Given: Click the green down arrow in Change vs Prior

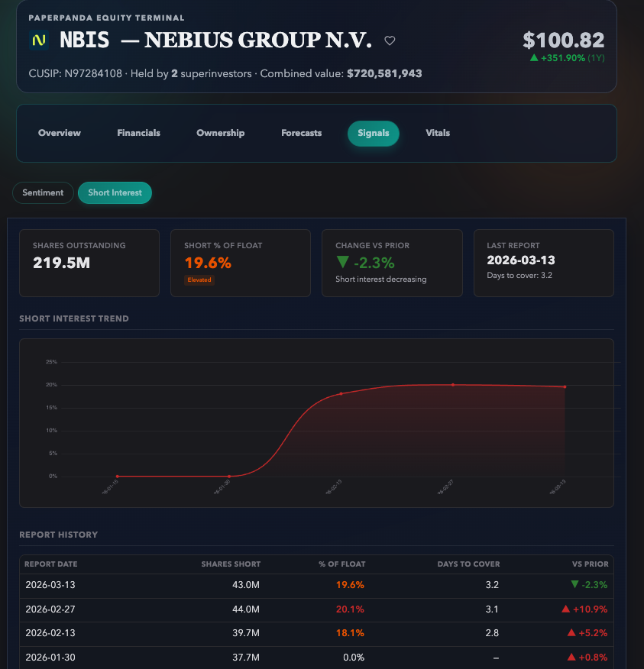Looking at the screenshot, I should 343,262.
